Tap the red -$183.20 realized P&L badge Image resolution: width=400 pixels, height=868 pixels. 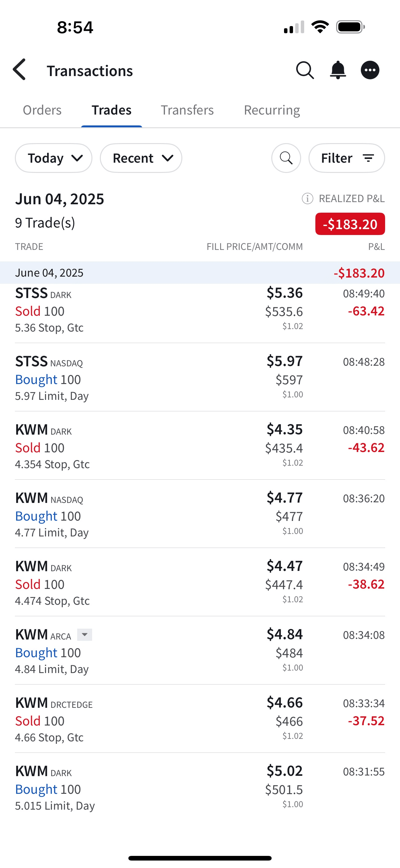coord(350,224)
